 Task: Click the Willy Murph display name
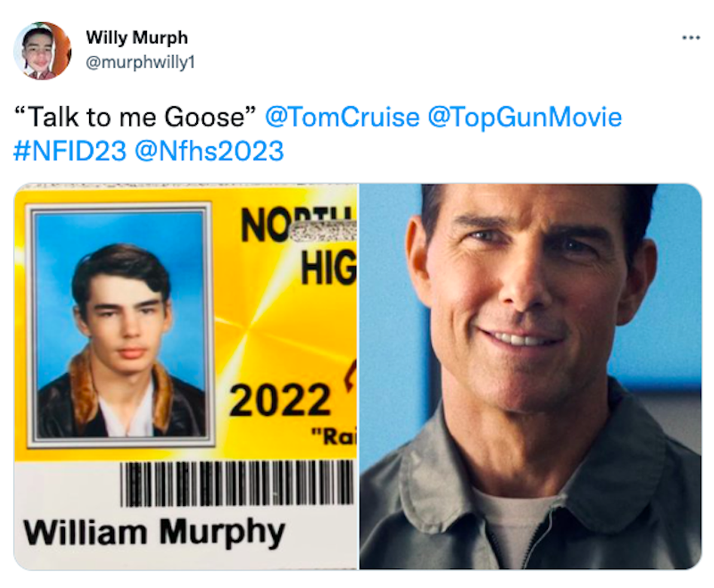point(137,37)
